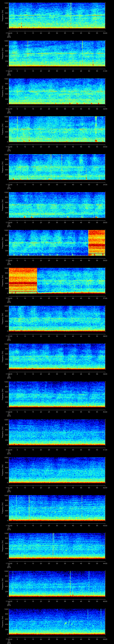Click the 32:00 end time label
Viewport: 114px width, 644px height.
pos(105,109)
